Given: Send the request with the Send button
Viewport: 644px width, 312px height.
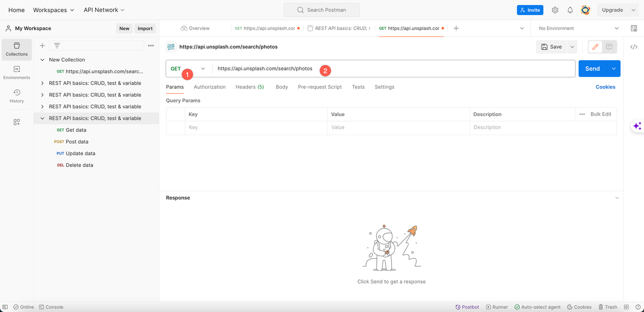Looking at the screenshot, I should click(x=592, y=69).
